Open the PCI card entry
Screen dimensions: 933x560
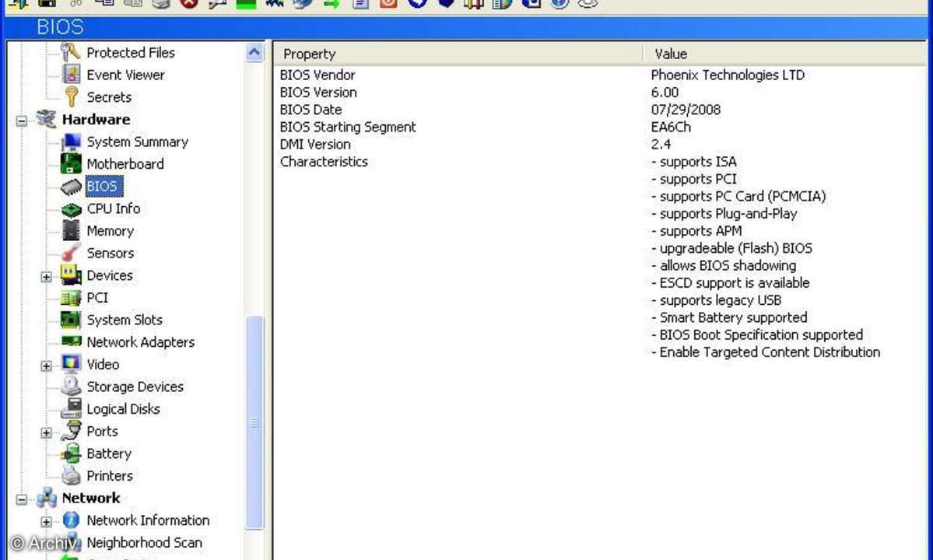point(97,298)
